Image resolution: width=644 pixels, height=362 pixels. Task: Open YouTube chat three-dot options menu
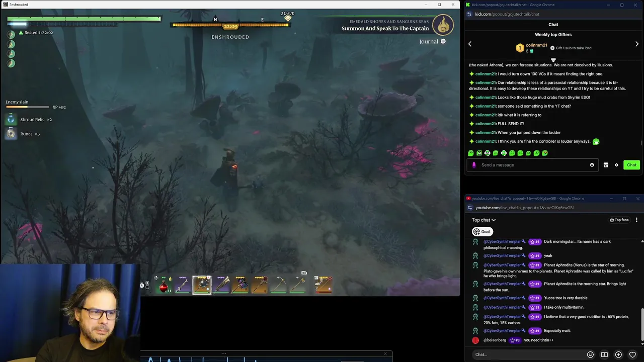pos(636,220)
